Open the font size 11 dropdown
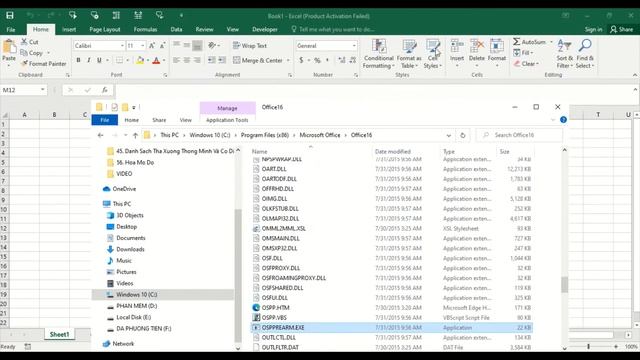 142,46
